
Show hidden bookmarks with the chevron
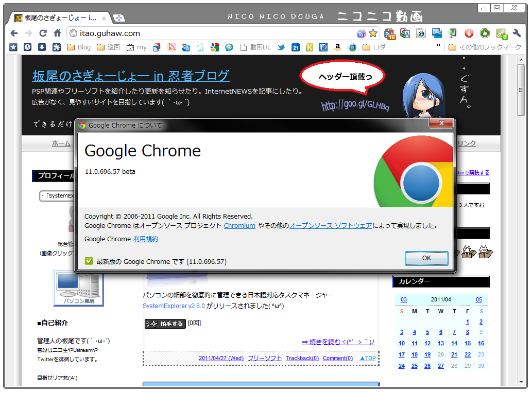(438, 45)
